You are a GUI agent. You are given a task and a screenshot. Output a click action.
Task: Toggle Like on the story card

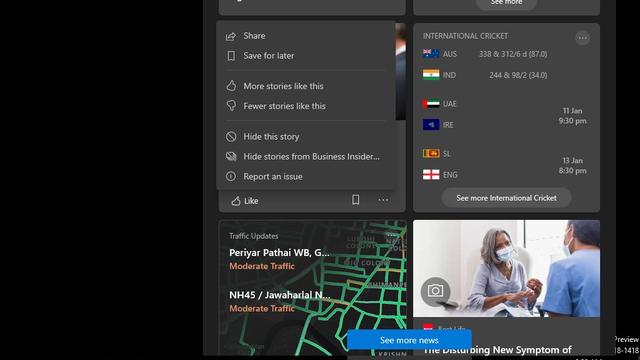[x=245, y=201]
